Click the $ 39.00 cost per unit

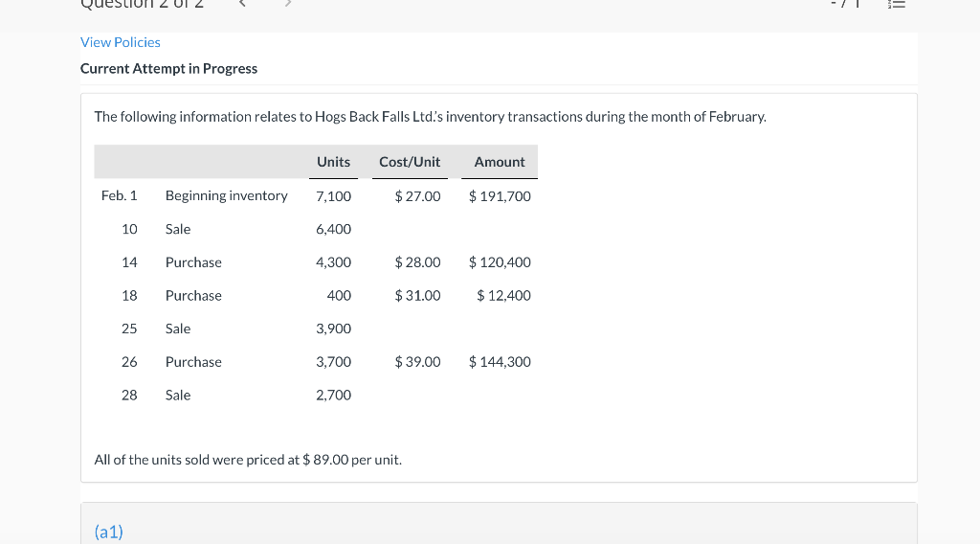click(x=417, y=362)
